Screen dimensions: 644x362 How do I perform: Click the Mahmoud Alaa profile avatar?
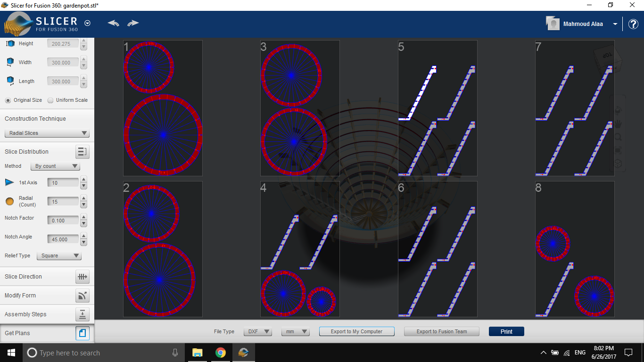pos(553,24)
